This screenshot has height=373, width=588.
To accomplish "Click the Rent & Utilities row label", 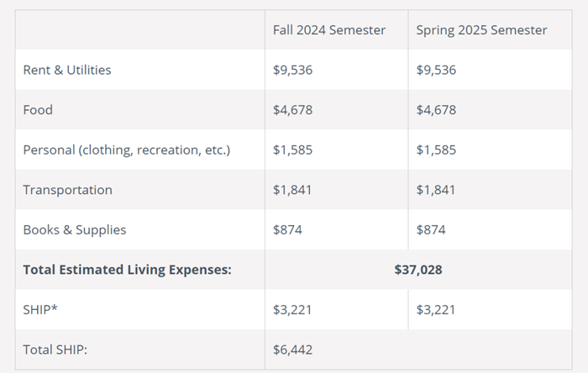I will point(67,70).
